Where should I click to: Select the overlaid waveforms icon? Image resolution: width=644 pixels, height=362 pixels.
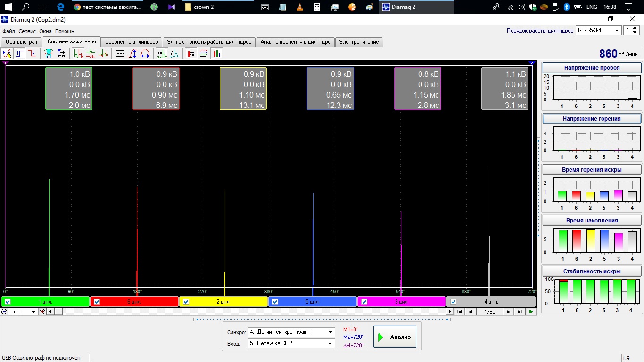tap(103, 54)
